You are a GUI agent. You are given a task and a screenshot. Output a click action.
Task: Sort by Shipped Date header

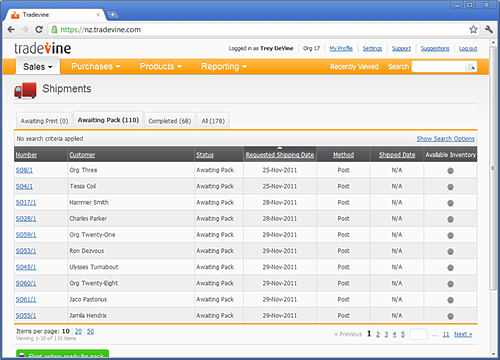pos(397,155)
